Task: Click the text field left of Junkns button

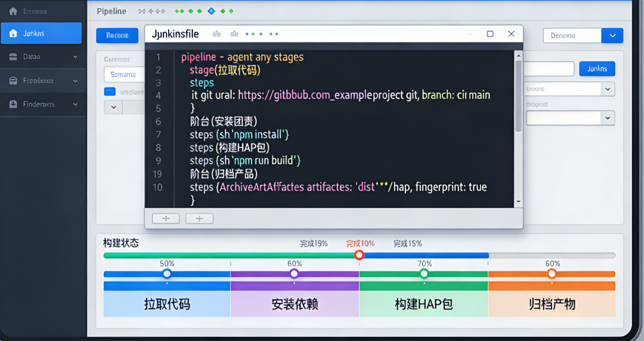Action: click(549, 69)
